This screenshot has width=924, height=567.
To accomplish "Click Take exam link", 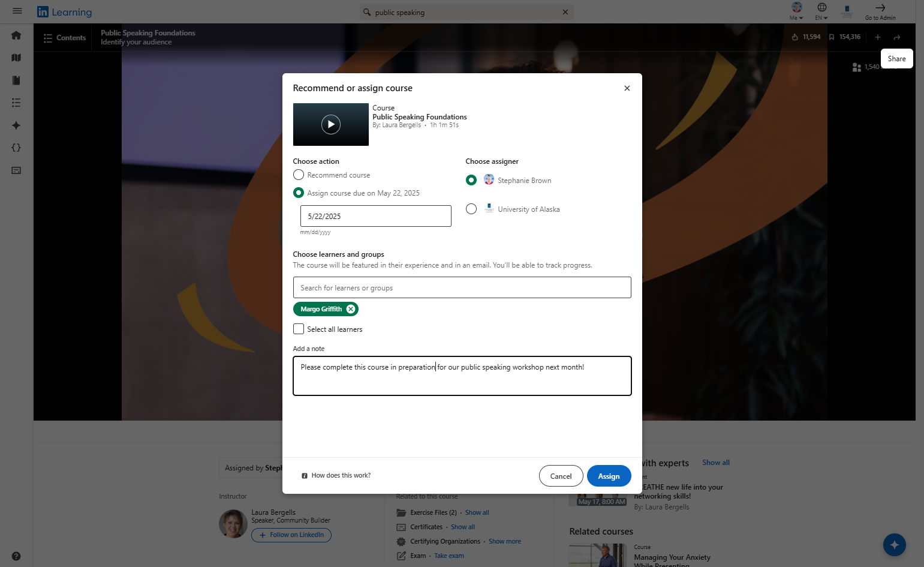I will (x=449, y=556).
